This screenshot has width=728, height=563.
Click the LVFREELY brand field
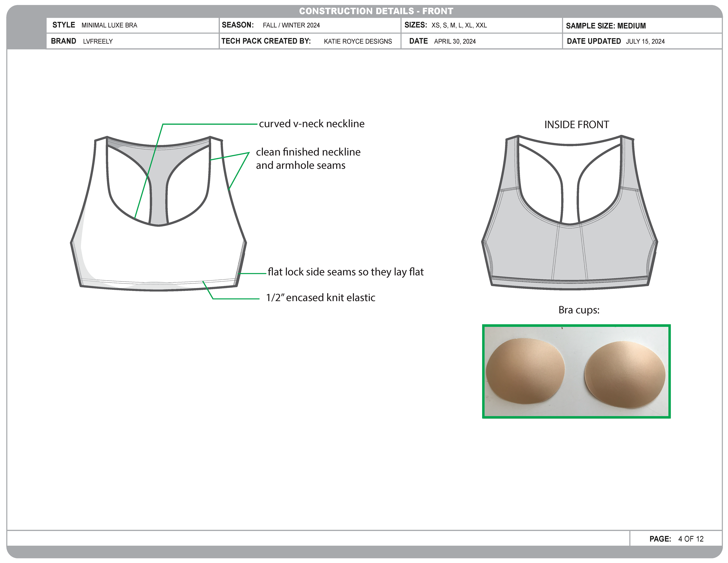coord(98,41)
